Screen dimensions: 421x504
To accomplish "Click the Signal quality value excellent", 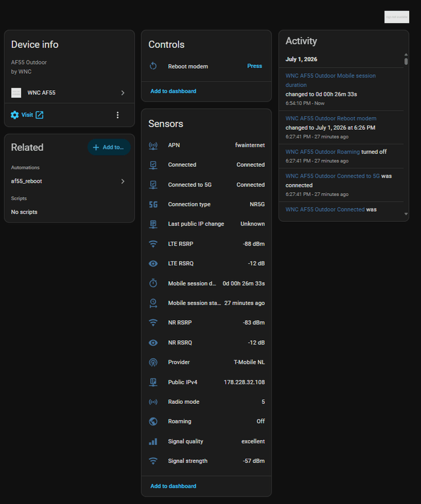I will point(253,442).
